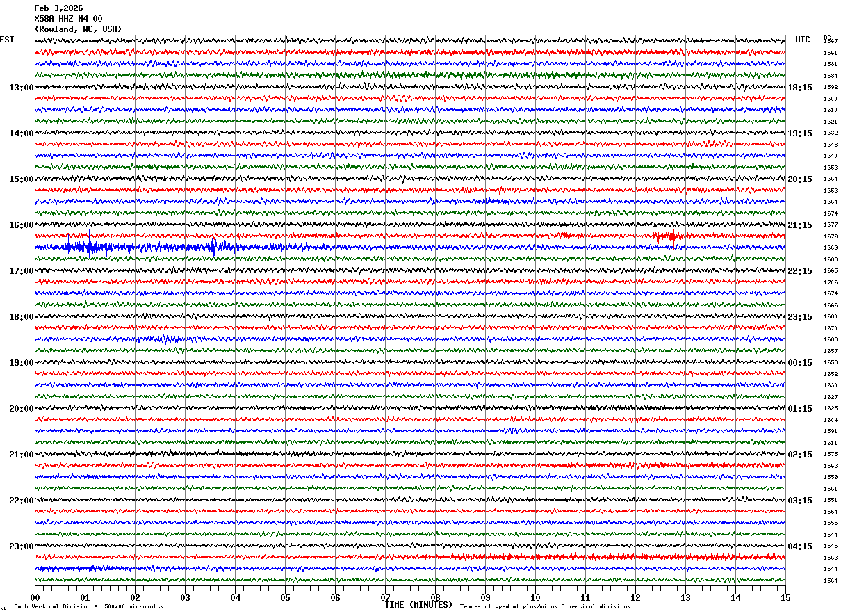The image size is (841, 616).
Task: Click the "Each Vertical Division = 500.00 microvolts" note
Action: tap(88, 607)
